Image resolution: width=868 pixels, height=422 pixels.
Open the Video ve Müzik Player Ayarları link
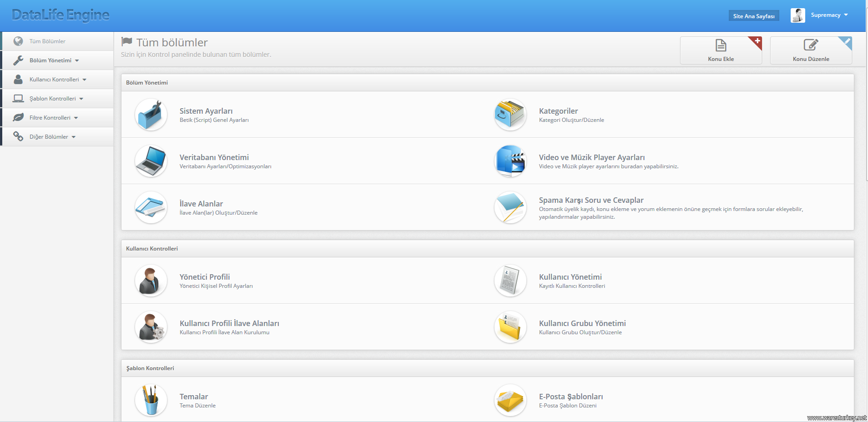click(592, 157)
